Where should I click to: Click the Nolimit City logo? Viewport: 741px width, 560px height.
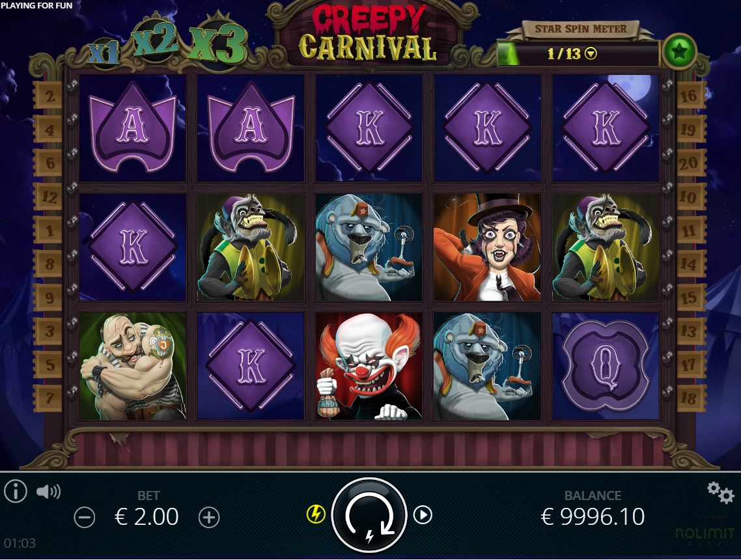pyautogui.click(x=705, y=537)
